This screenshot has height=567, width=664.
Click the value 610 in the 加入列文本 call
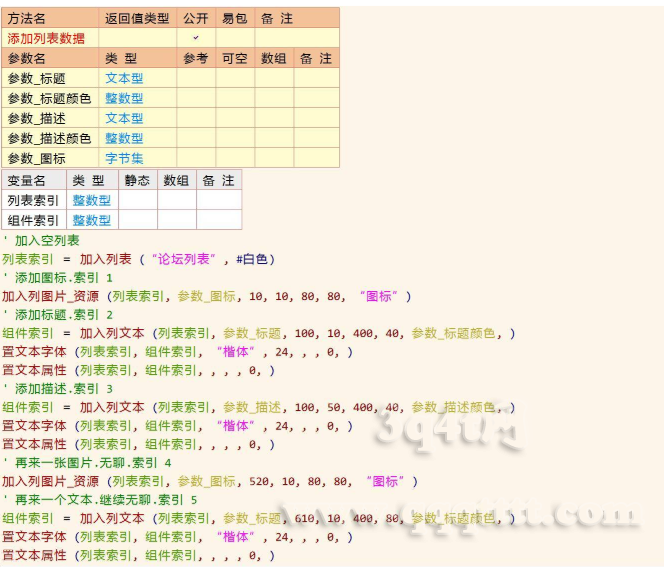pos(304,518)
